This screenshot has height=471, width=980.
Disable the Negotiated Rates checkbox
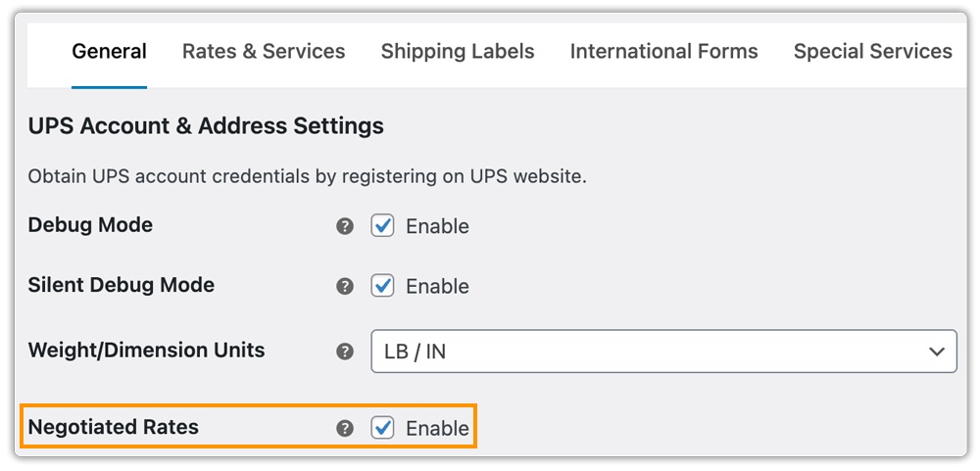tap(382, 428)
